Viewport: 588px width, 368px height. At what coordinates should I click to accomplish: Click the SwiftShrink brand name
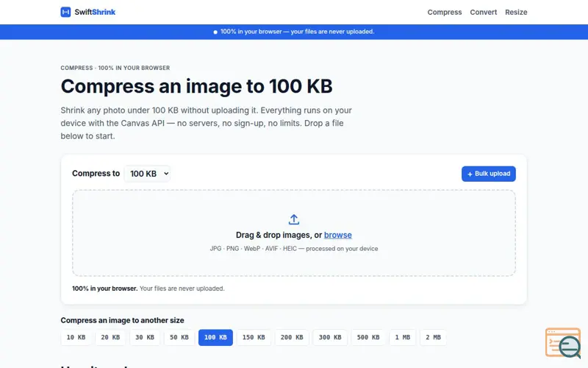click(x=95, y=12)
